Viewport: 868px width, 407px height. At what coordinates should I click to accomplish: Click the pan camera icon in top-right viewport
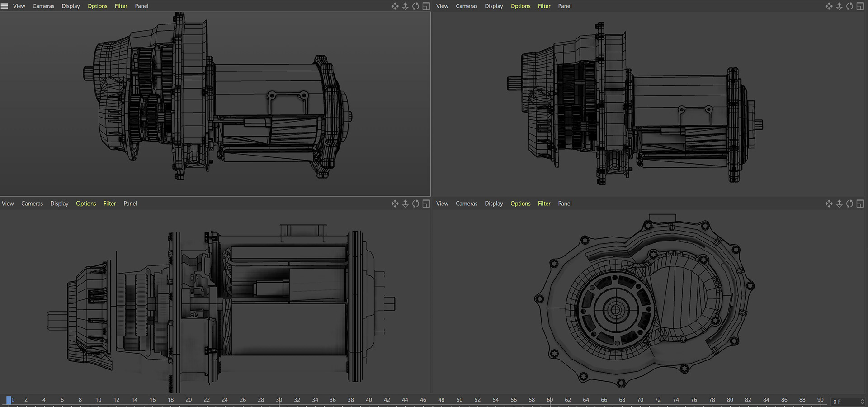tap(829, 6)
